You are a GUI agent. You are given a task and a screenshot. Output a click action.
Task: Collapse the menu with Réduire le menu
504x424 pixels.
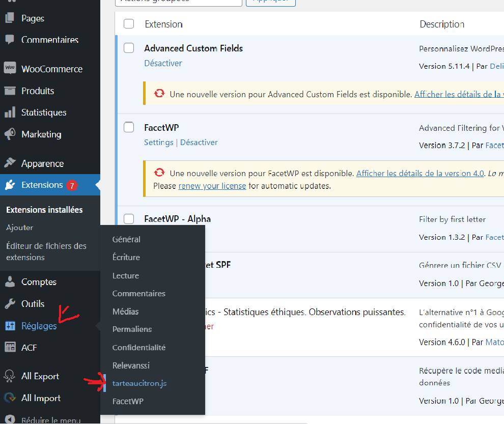pyautogui.click(x=50, y=420)
